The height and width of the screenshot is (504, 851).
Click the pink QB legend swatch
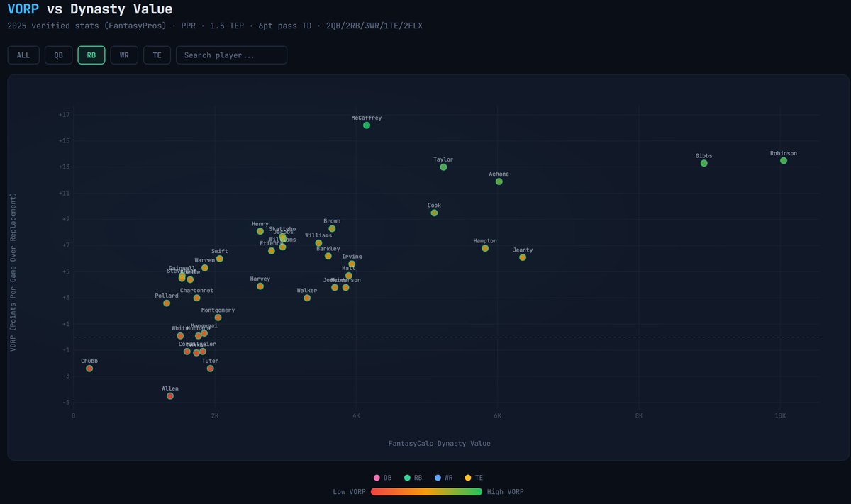tap(377, 478)
